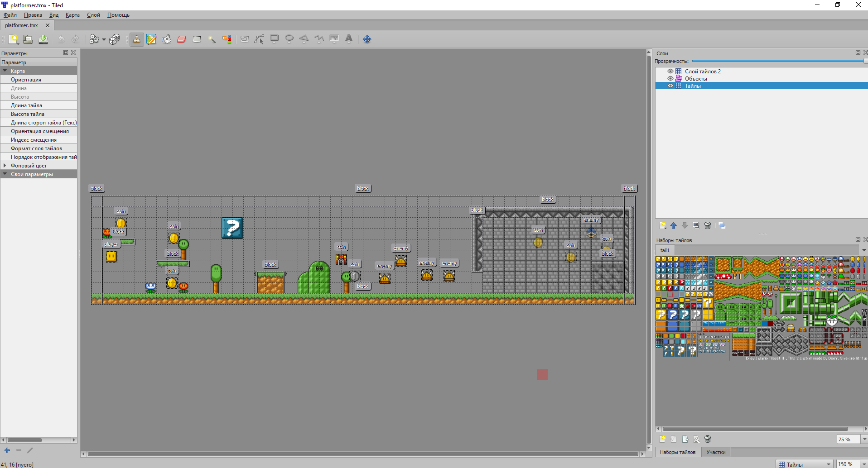
Task: Open the 'Тайлы' current layer combo box
Action: click(x=805, y=464)
